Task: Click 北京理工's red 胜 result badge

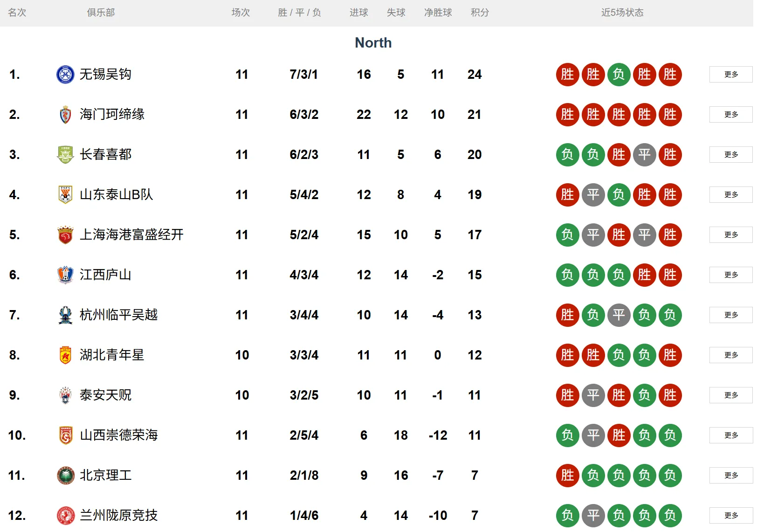Action: tap(567, 476)
